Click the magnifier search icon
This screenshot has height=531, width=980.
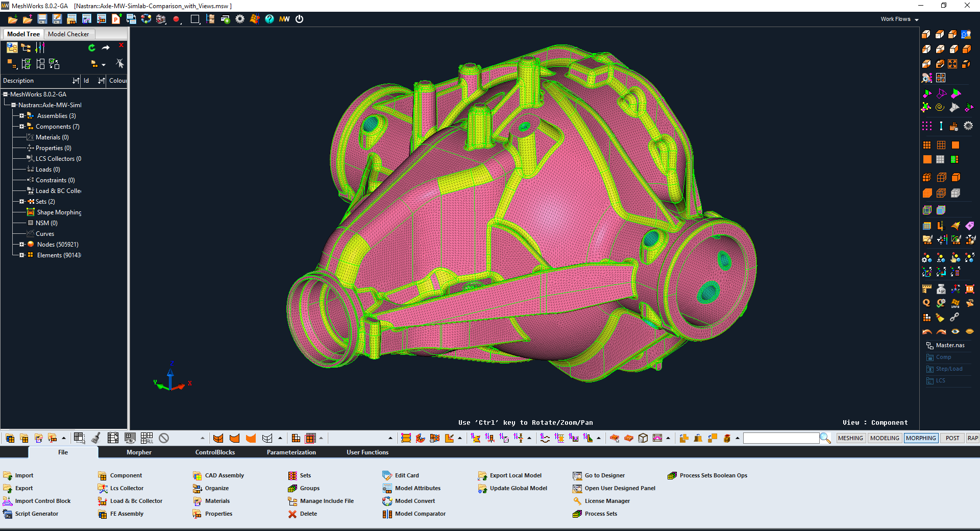(825, 438)
